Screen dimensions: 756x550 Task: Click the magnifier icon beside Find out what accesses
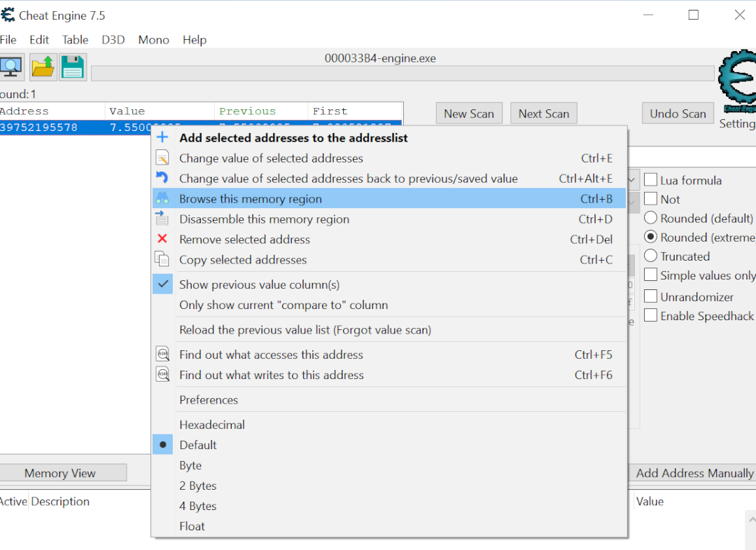[x=163, y=354]
